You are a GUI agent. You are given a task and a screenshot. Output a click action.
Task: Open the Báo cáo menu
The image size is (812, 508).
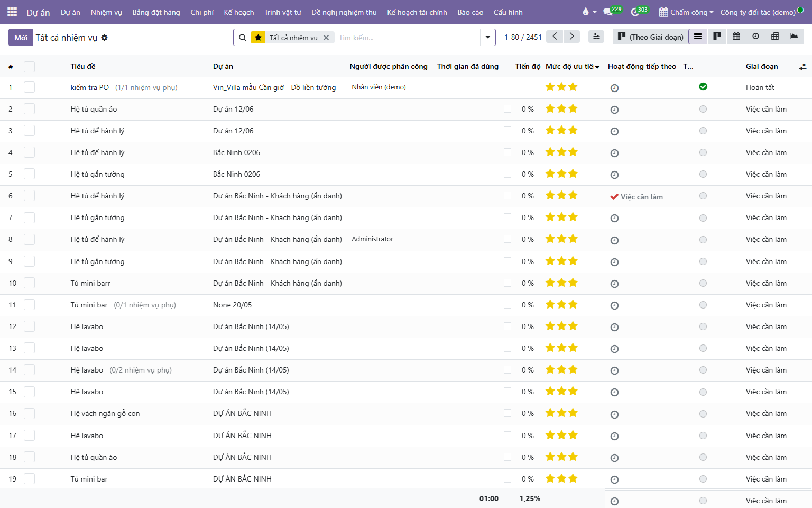470,12
